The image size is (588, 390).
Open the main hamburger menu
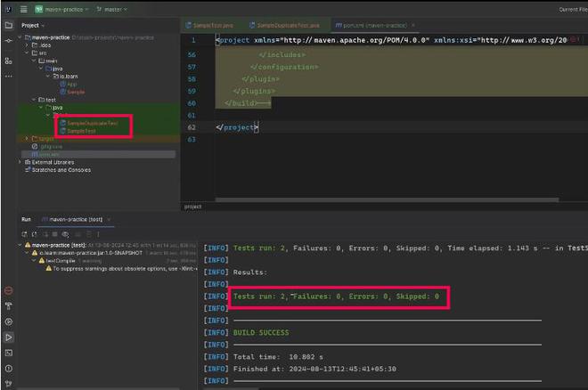[23, 10]
